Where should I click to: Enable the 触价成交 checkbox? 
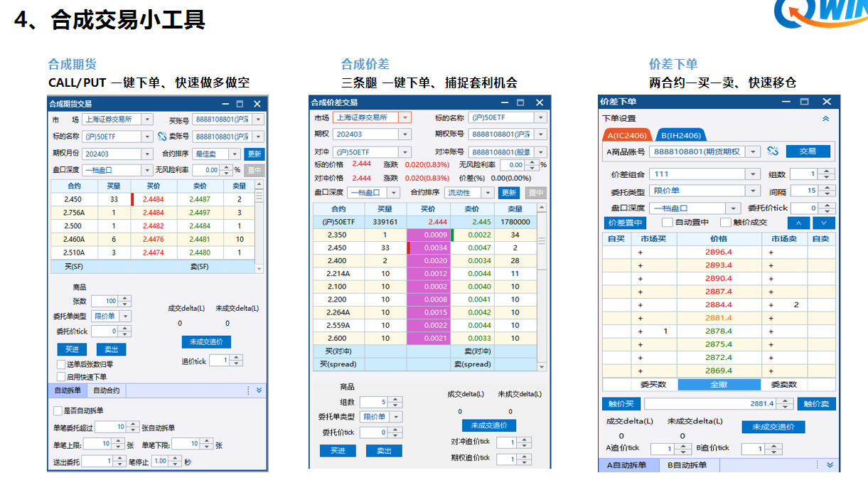tap(725, 223)
